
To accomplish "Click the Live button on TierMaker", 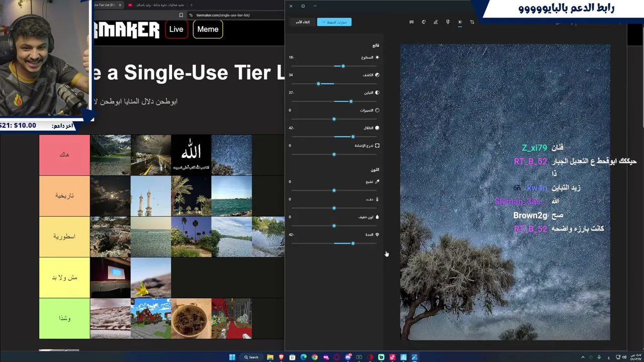I will click(x=176, y=29).
